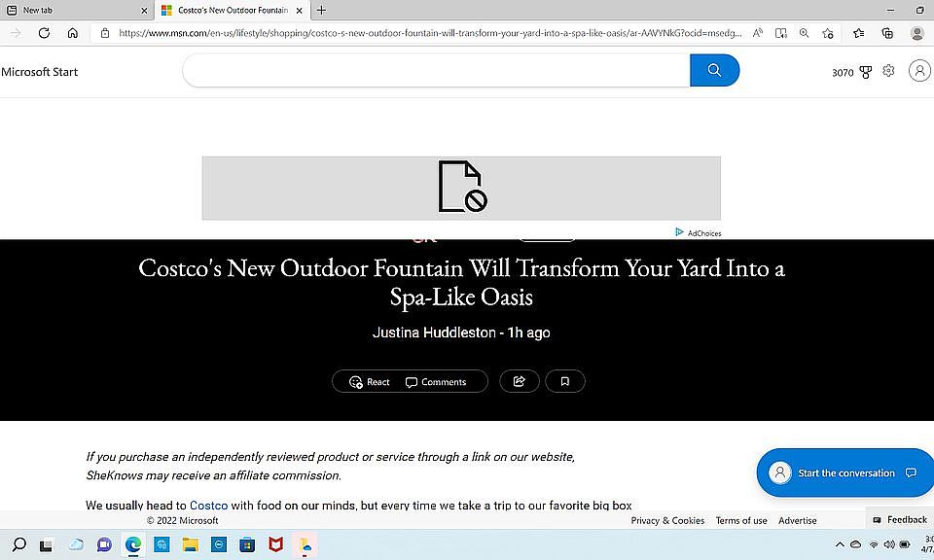Click the article headline text
Screen dimensions: 934x560
[461, 282]
